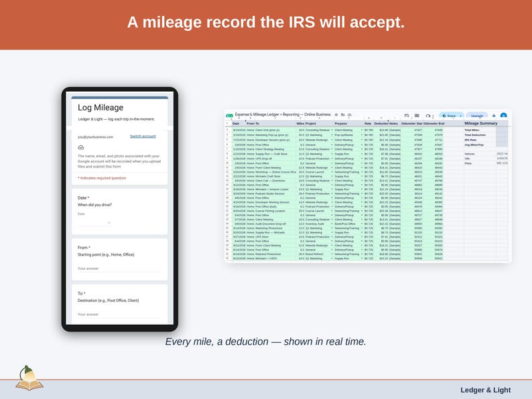Image resolution: width=532 pixels, height=399 pixels.
Task: Click the Log Mileage form heading
Action: 101,108
